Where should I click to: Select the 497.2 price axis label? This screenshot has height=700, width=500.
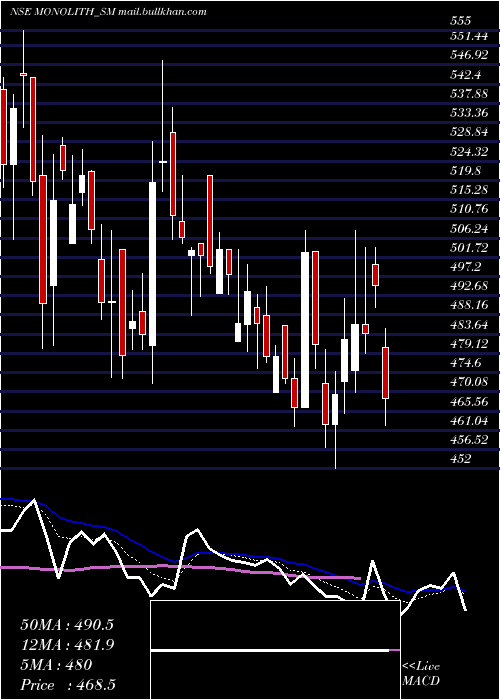coord(465,267)
